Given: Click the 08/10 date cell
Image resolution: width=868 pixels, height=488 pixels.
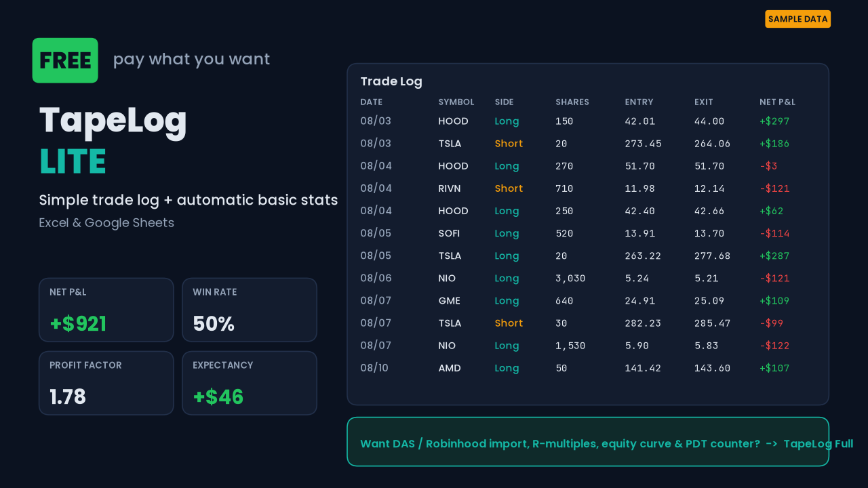Looking at the screenshot, I should point(374,368).
